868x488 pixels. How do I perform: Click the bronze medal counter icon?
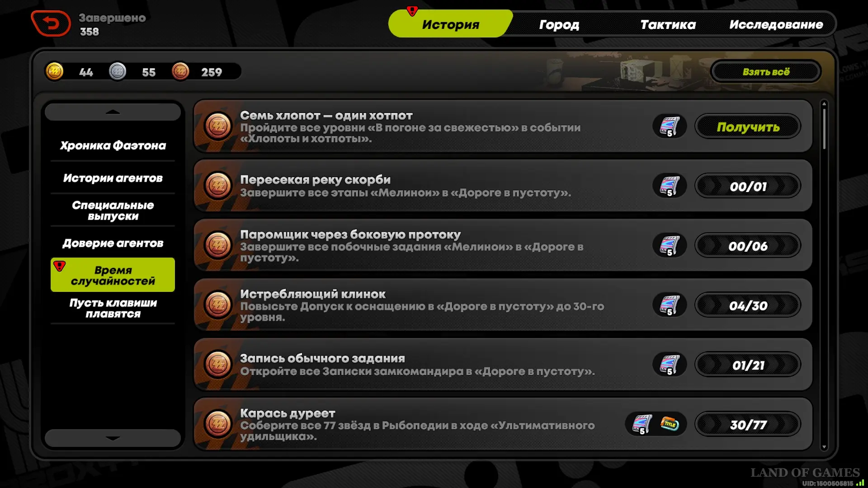tap(180, 71)
